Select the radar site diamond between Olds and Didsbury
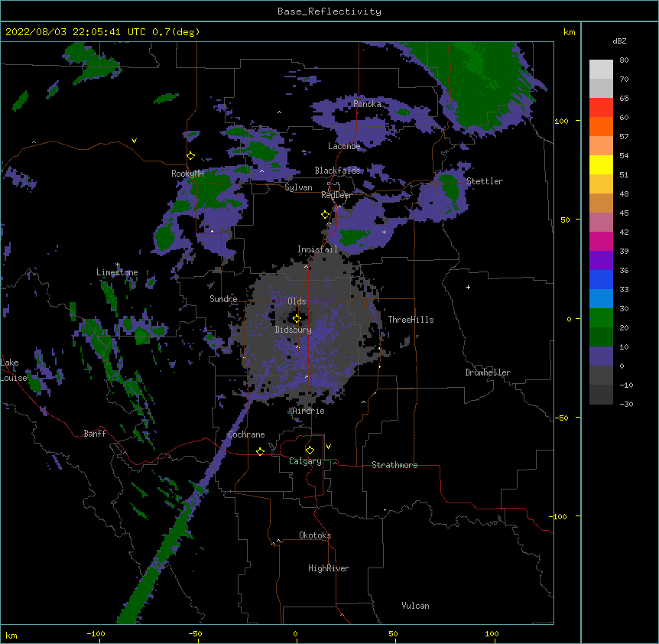This screenshot has width=659, height=644. tap(297, 319)
